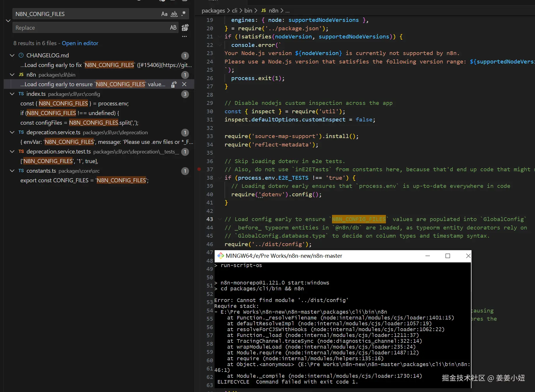
Task: Dismiss the highlighted n8n search result
Action: coord(184,84)
